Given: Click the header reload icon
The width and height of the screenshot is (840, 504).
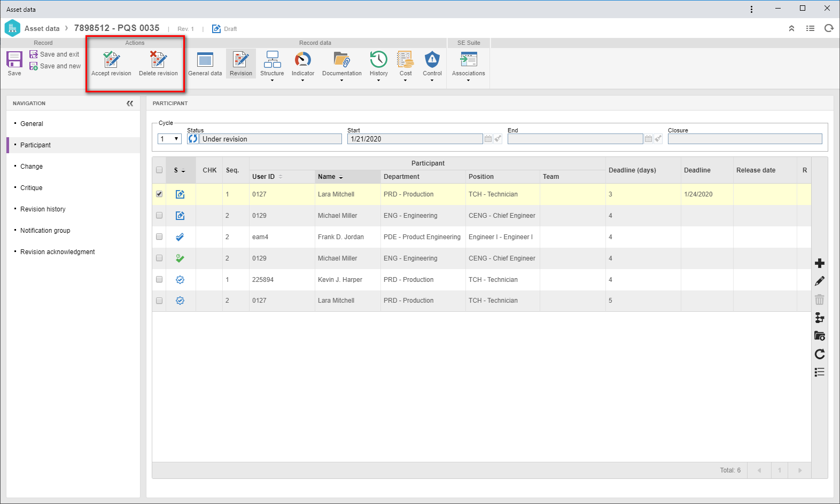Looking at the screenshot, I should click(x=829, y=28).
